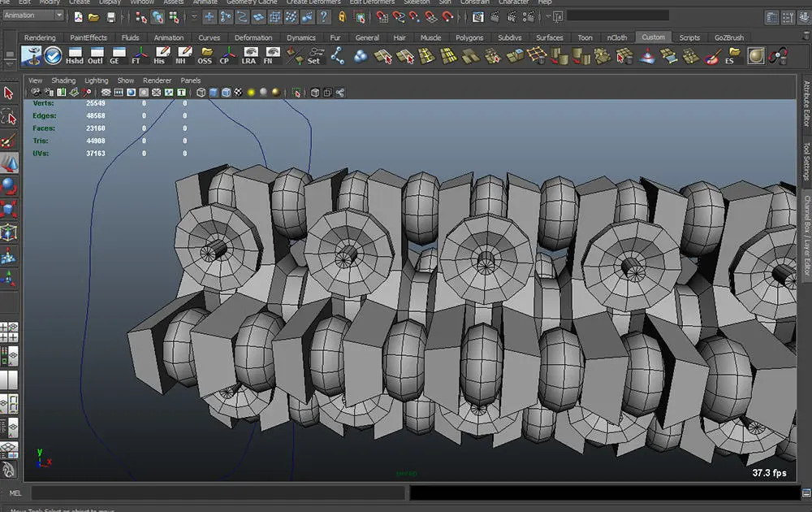
Task: Click the ES folder shelf icon
Action: (732, 55)
